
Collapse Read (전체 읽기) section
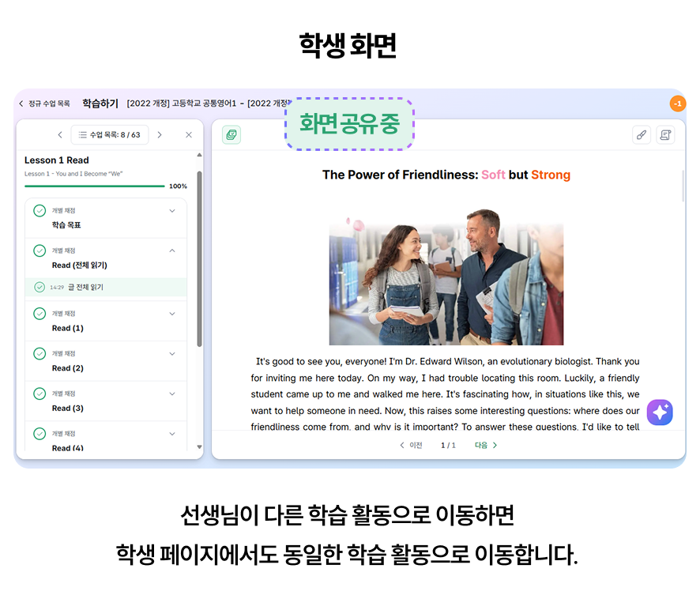click(x=172, y=250)
